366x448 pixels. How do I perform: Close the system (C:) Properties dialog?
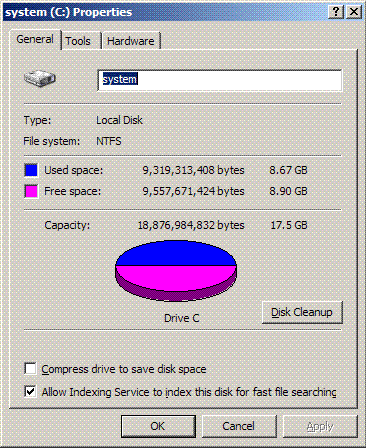tap(354, 12)
